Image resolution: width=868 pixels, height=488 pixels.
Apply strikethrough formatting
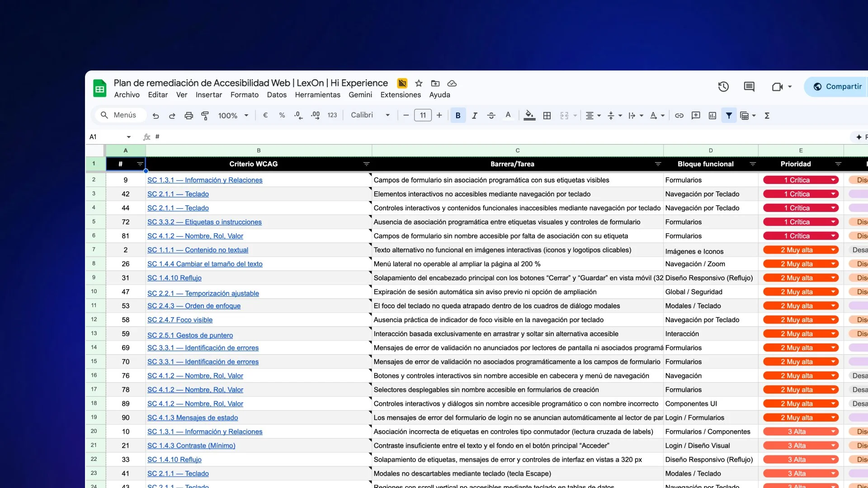[x=491, y=116]
